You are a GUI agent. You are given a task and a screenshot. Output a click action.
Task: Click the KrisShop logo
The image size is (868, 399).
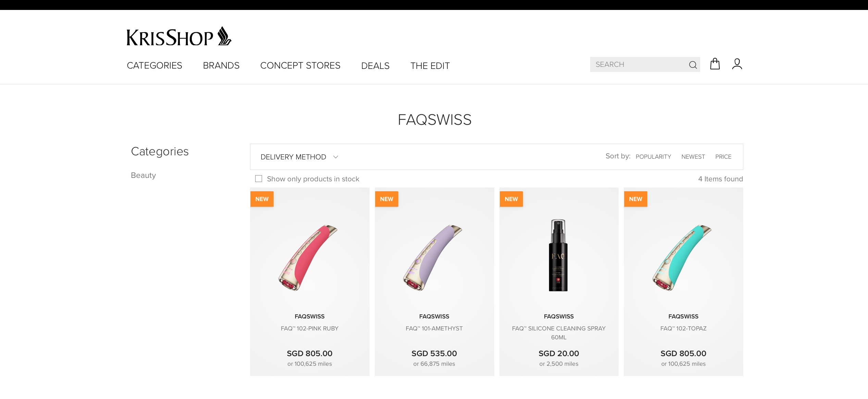[x=179, y=36]
